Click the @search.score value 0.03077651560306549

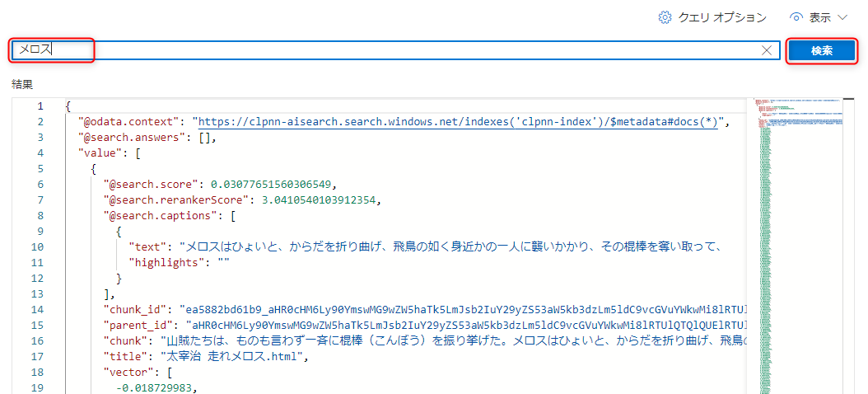[x=273, y=184]
